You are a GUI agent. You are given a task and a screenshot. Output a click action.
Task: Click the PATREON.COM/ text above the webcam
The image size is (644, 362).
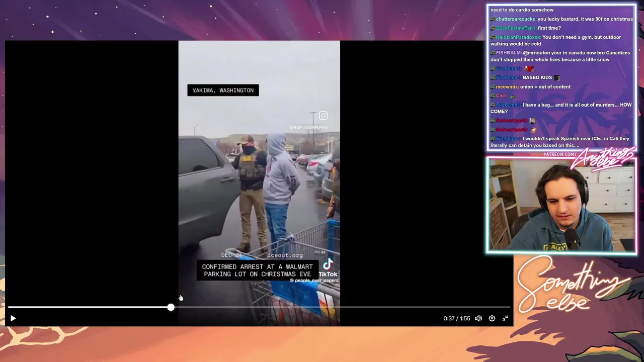(x=559, y=154)
